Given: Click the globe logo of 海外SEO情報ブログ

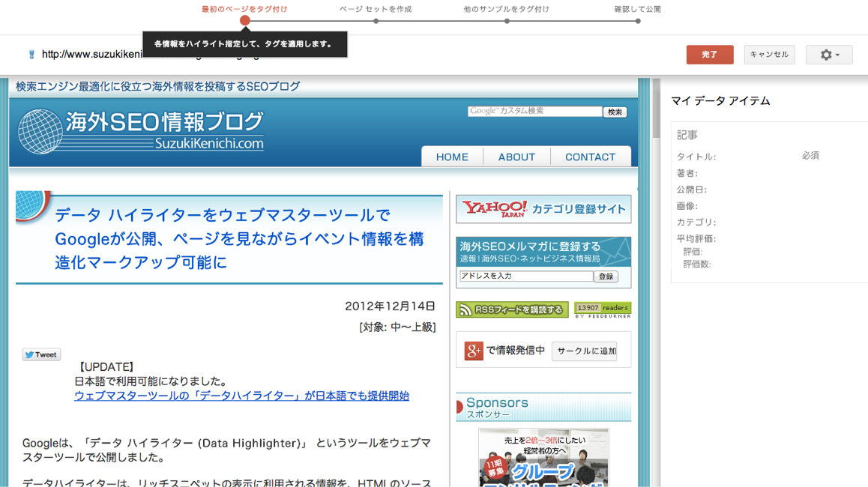Looking at the screenshot, I should click(40, 131).
